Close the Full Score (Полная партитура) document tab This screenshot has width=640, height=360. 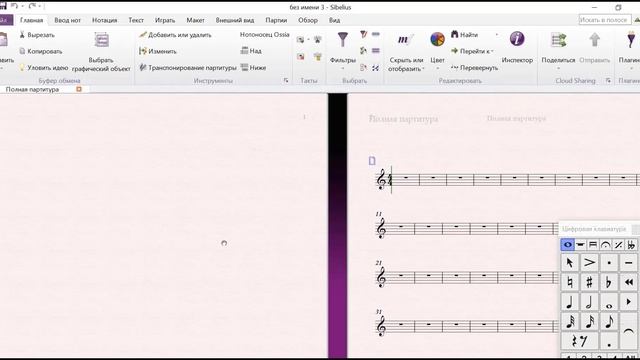pyautogui.click(x=79, y=89)
